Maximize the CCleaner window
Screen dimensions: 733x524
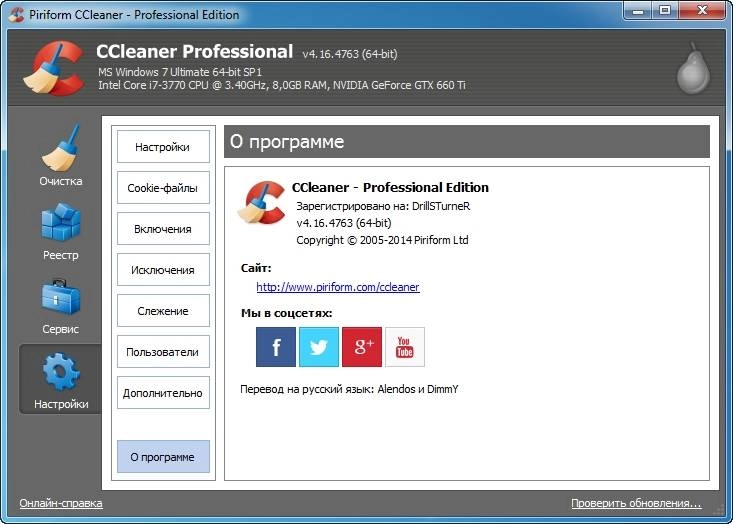click(x=665, y=11)
